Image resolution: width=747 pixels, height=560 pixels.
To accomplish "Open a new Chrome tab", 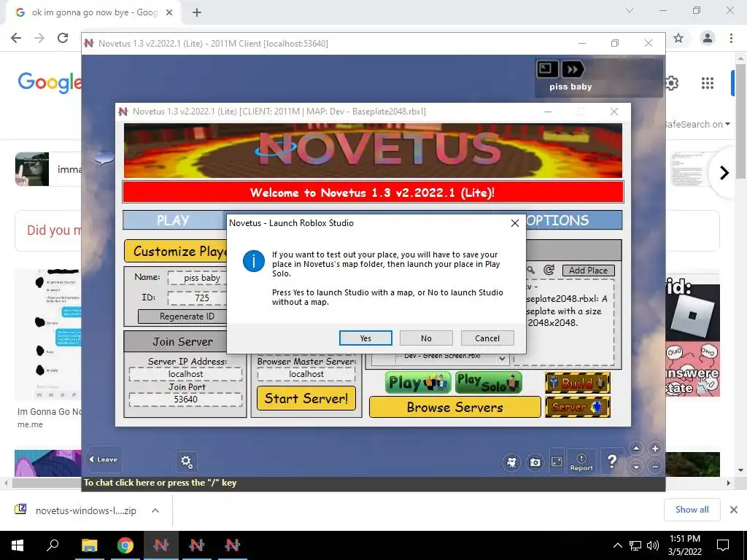I will coord(197,12).
